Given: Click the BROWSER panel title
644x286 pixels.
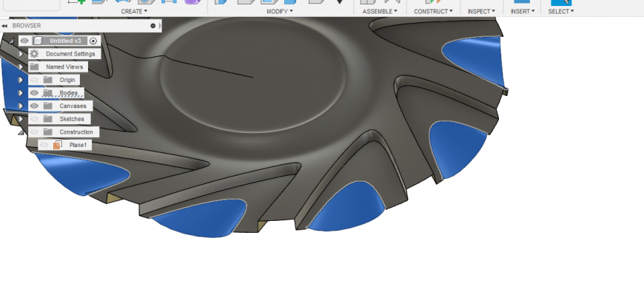Looking at the screenshot, I should [x=27, y=25].
